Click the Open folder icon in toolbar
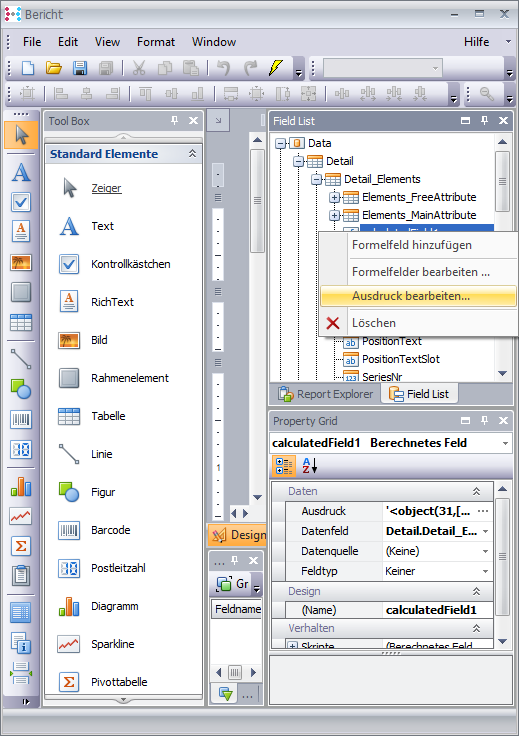Screen dimensions: 519x736 tap(54, 68)
